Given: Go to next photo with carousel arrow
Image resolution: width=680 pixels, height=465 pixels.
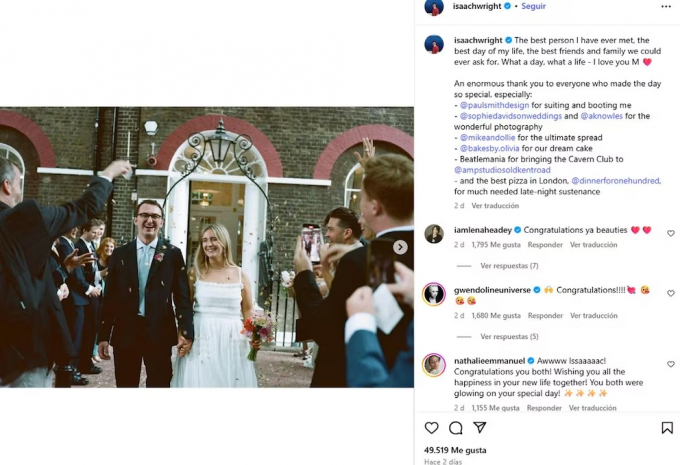Looking at the screenshot, I should coord(400,247).
